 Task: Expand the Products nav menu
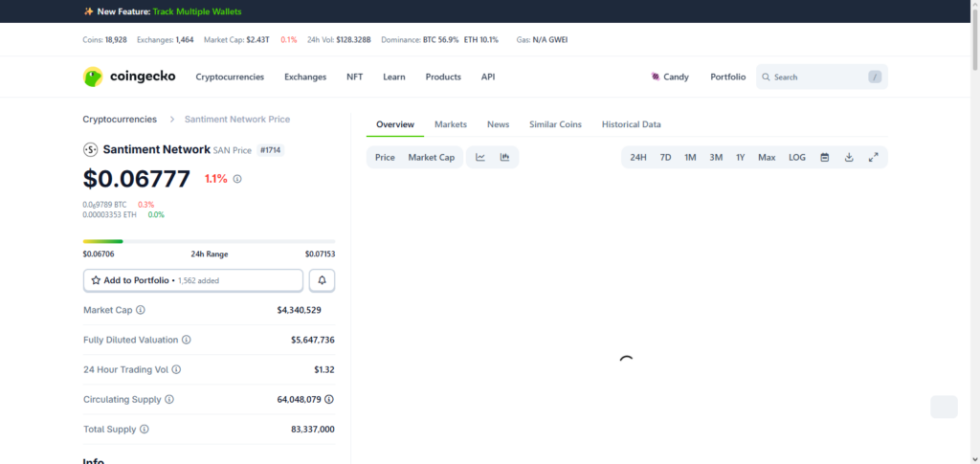pyautogui.click(x=443, y=77)
